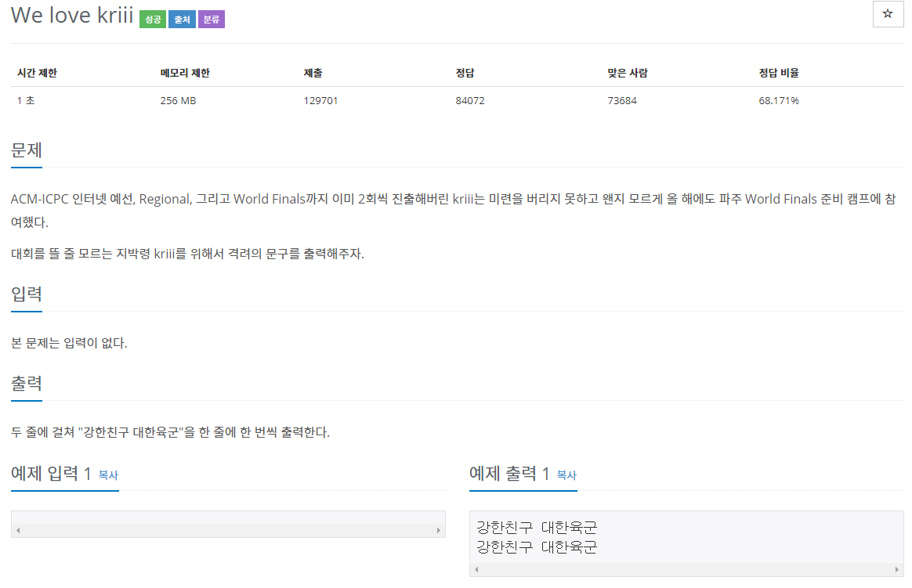The image size is (912, 588).
Task: Click the sentence starting 대회를 뜰 줄 모르는
Action: [x=187, y=254]
